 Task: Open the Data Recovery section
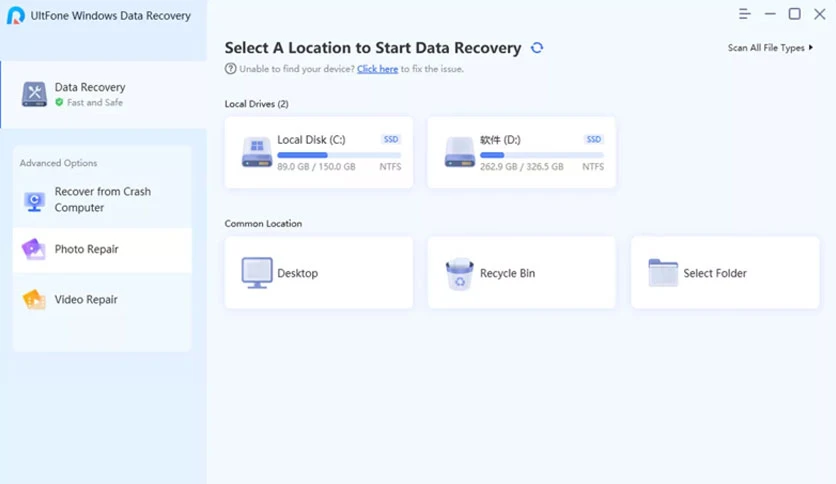[103, 94]
